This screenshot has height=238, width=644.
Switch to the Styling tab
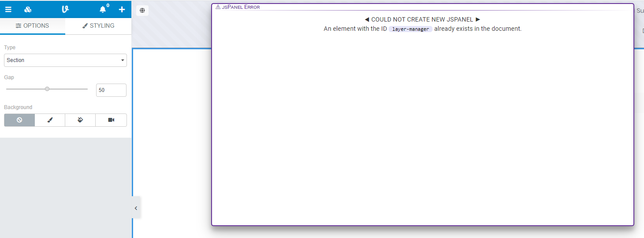click(x=98, y=26)
